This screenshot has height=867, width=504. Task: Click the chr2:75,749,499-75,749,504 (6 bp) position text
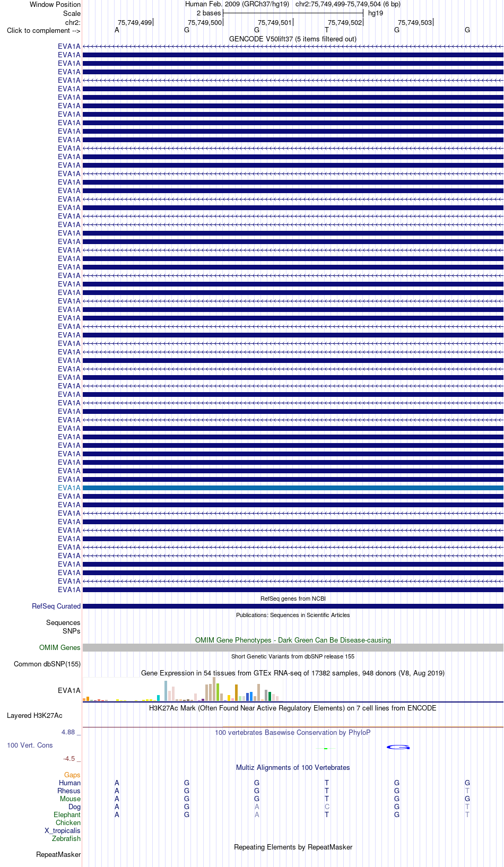pos(348,4)
